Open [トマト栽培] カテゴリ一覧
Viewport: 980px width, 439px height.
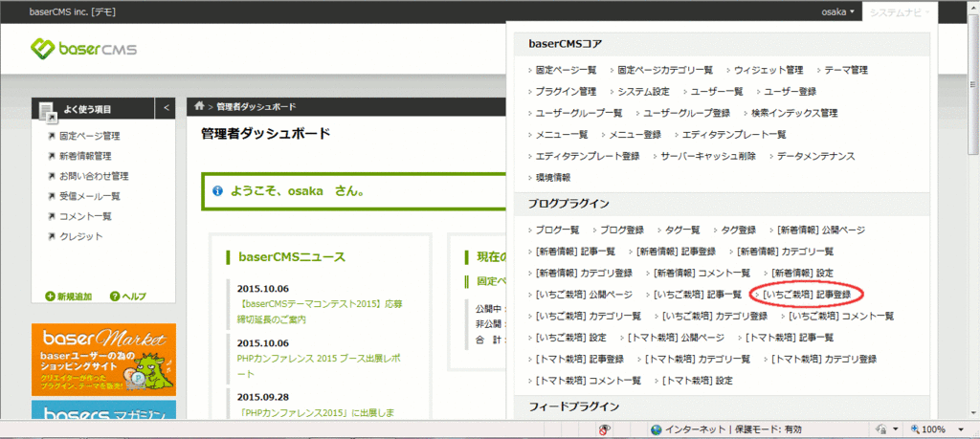pyautogui.click(x=698, y=359)
